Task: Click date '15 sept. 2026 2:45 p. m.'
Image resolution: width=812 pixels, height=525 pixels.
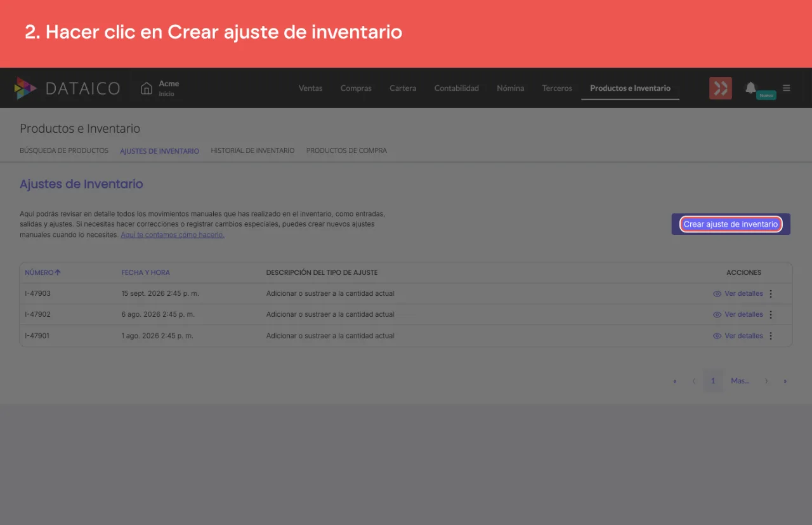Action: click(161, 294)
